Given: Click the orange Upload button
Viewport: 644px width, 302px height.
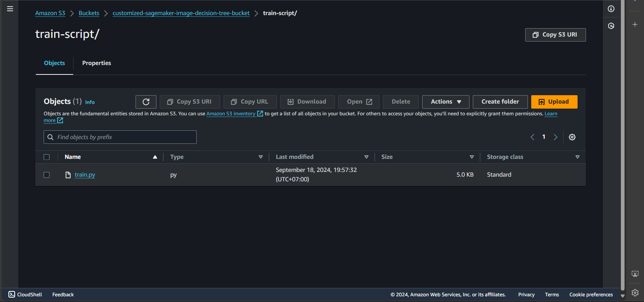Looking at the screenshot, I should click(x=554, y=102).
